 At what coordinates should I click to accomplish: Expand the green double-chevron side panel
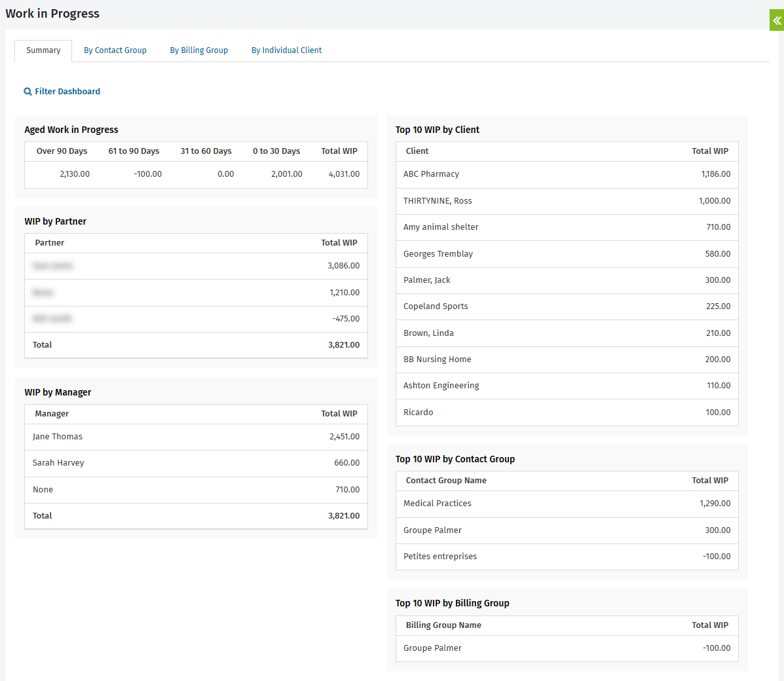coord(777,20)
